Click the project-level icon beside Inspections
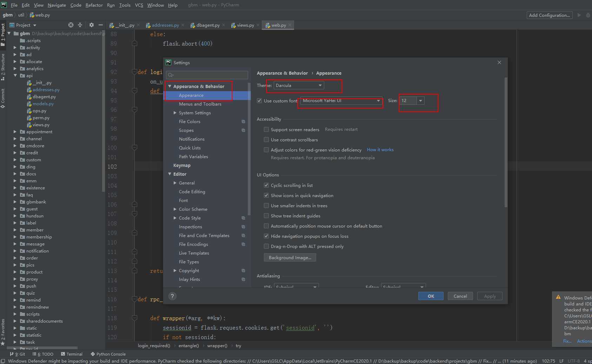The height and width of the screenshot is (364, 592). coord(243,227)
